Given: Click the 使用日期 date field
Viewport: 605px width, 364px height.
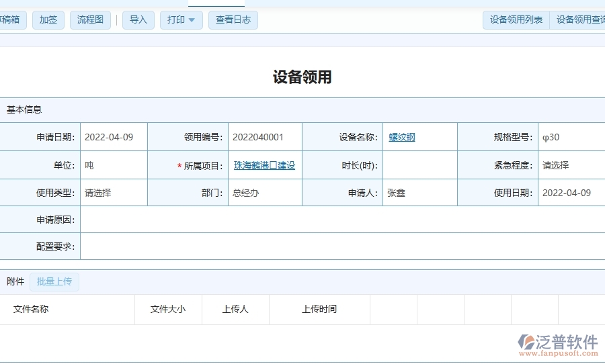Looking at the screenshot, I should point(571,193).
